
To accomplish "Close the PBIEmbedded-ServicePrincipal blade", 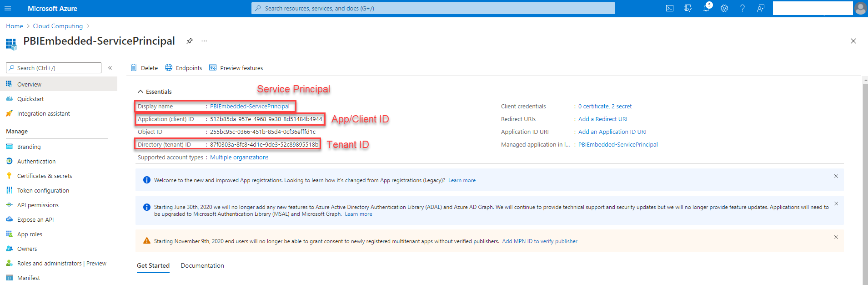I will pos(853,41).
